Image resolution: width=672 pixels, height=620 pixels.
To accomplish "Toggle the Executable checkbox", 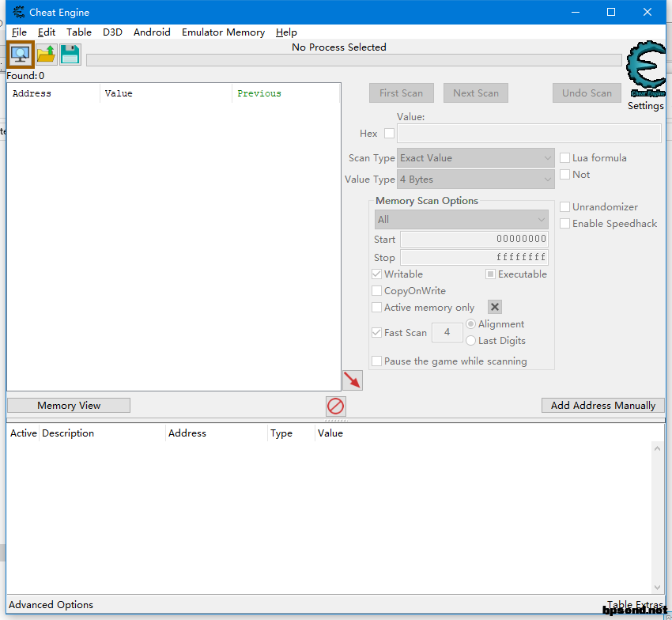I will (490, 274).
